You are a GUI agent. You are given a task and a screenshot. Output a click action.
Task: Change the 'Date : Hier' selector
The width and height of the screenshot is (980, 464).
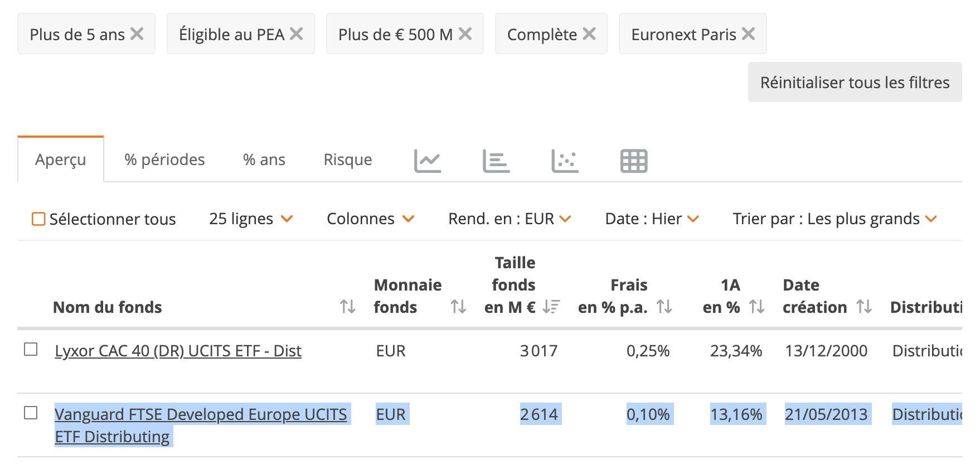[652, 219]
